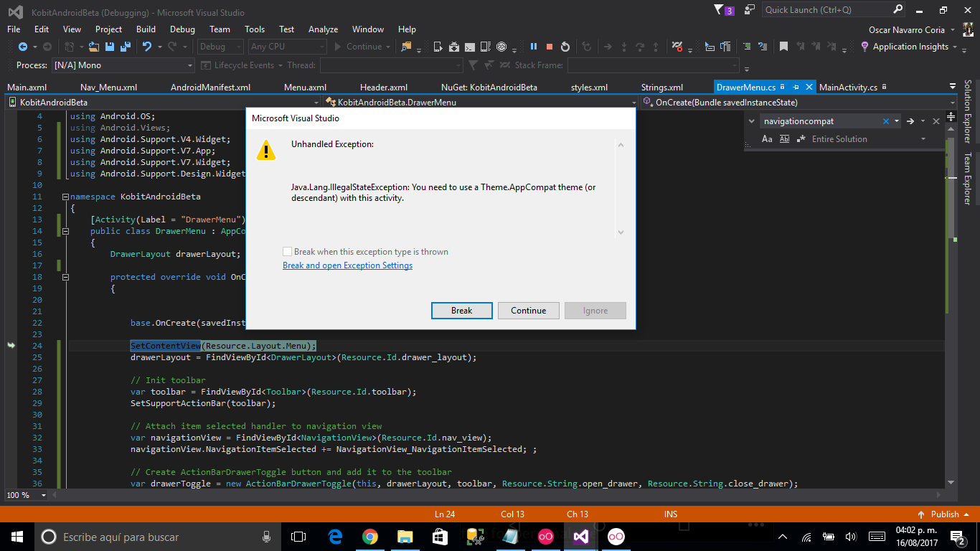Pause debugging with Break All icon
This screenshot has width=980, height=551.
534,47
